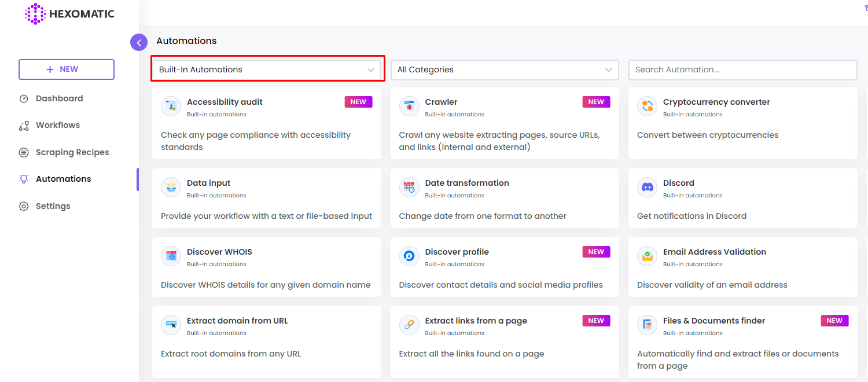Open the Crawler automation title
The width and height of the screenshot is (868, 382).
(441, 102)
